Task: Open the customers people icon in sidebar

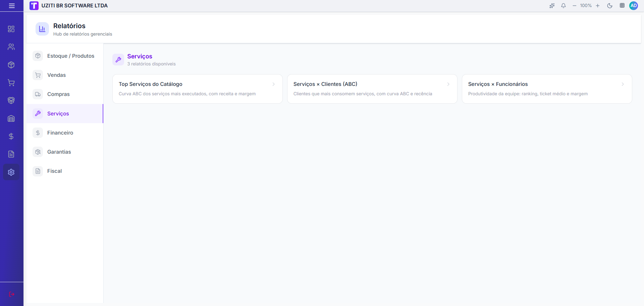Action: [x=11, y=47]
